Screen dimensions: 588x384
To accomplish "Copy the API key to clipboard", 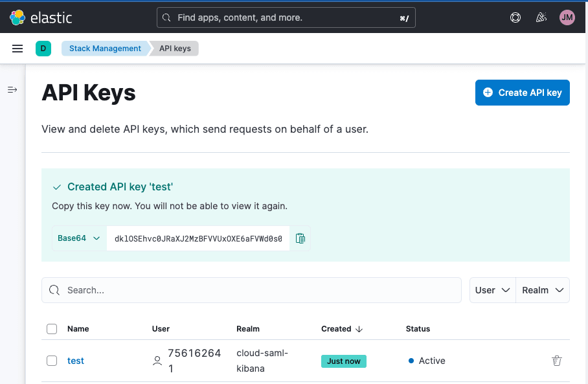I will 300,238.
